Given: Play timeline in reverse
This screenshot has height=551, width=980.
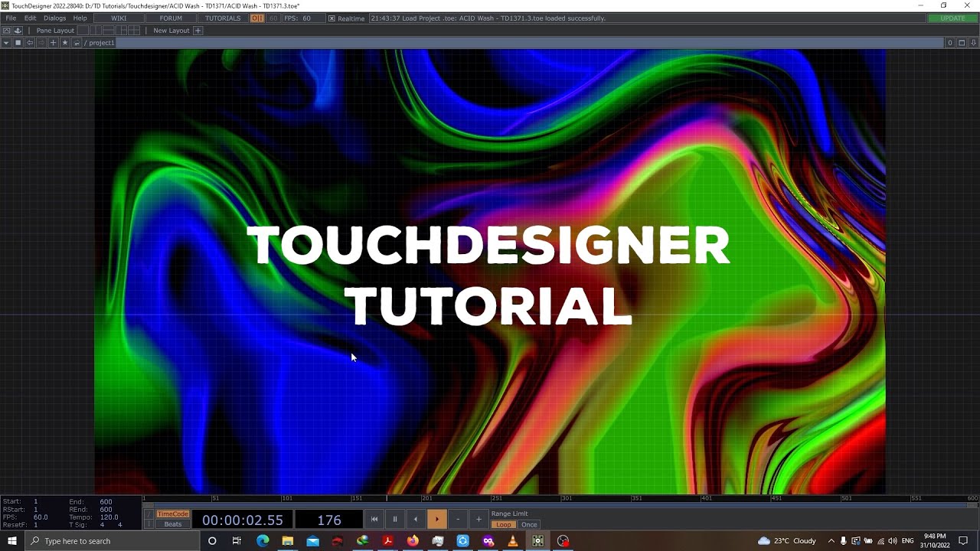Looking at the screenshot, I should (416, 520).
